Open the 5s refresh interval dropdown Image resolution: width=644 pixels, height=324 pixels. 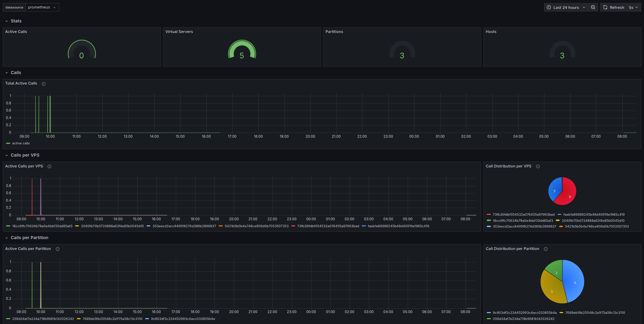click(x=633, y=7)
